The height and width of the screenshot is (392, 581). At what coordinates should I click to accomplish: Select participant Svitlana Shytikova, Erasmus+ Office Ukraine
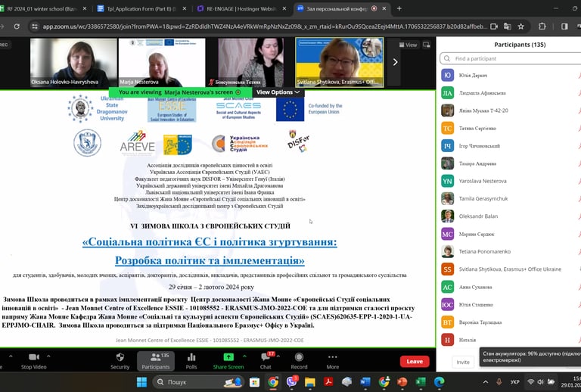(511, 269)
